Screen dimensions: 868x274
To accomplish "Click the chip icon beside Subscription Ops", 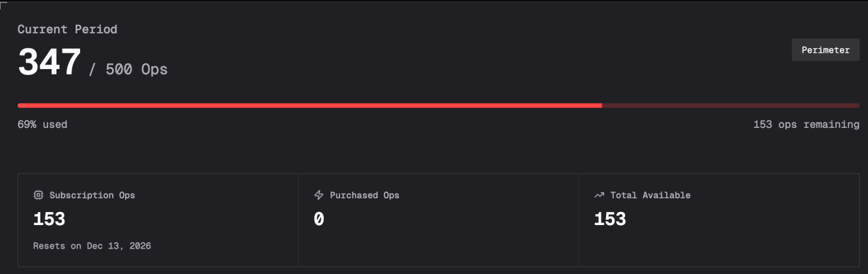I will pyautogui.click(x=38, y=195).
